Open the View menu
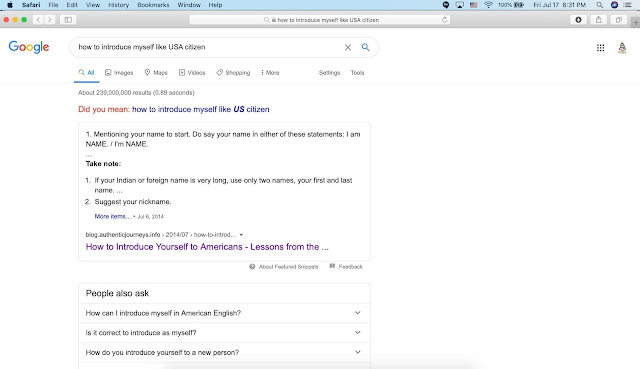Image resolution: width=640 pixels, height=369 pixels. tap(93, 5)
